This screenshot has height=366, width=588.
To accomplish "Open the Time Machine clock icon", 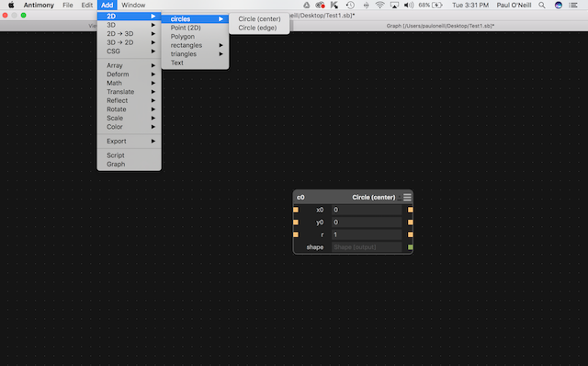I will [x=350, y=5].
